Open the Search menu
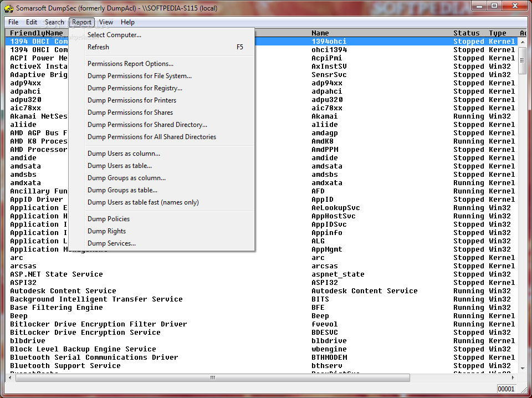 54,22
